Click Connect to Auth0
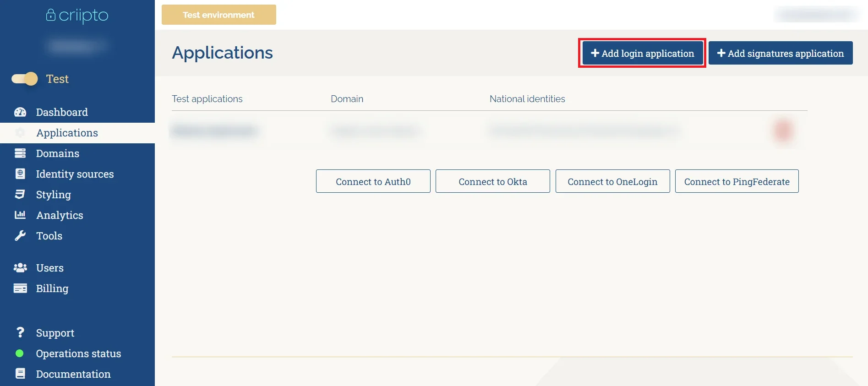 (x=373, y=181)
